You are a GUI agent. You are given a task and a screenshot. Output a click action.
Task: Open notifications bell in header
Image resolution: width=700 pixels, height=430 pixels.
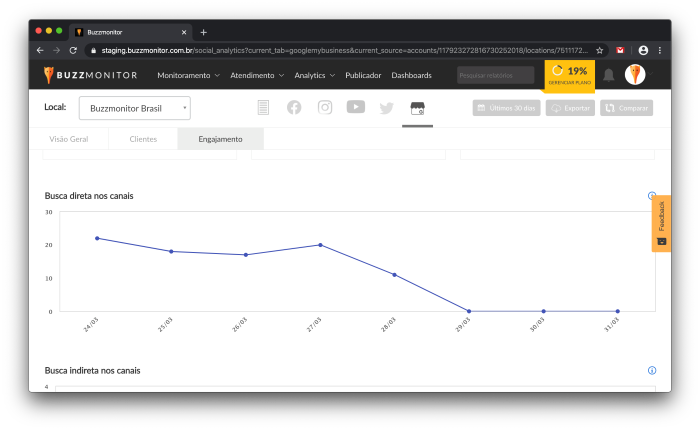609,75
